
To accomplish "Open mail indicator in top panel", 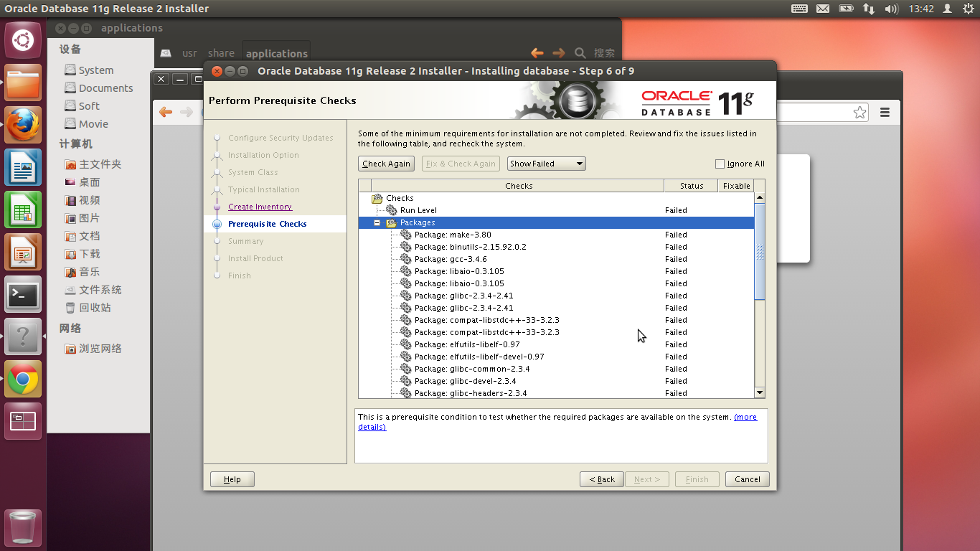I will [x=823, y=9].
